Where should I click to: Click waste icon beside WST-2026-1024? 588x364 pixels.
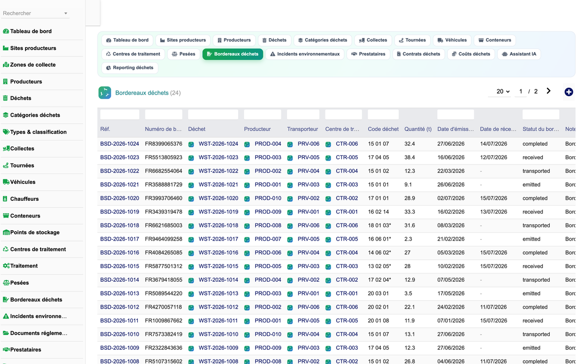pos(191,144)
